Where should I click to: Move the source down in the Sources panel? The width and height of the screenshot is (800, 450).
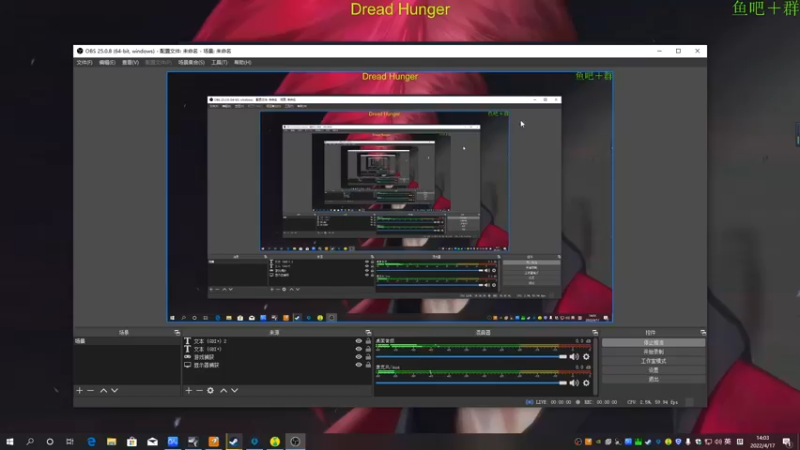click(235, 390)
